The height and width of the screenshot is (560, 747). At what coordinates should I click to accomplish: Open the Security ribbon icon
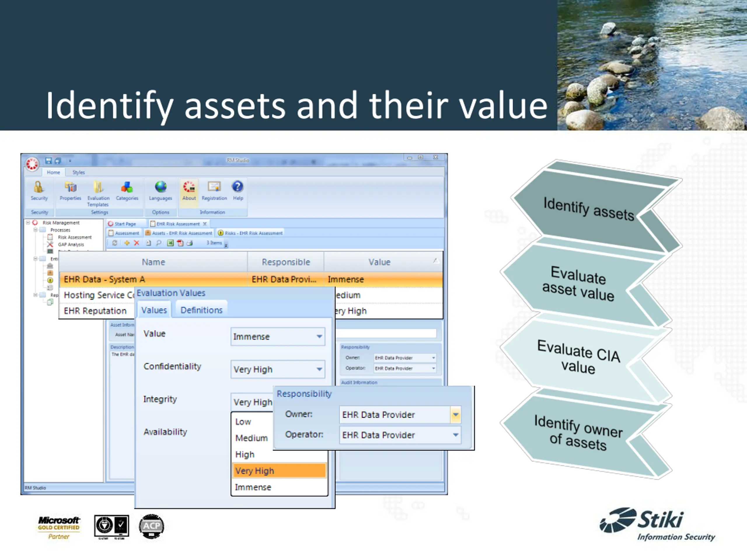point(39,188)
